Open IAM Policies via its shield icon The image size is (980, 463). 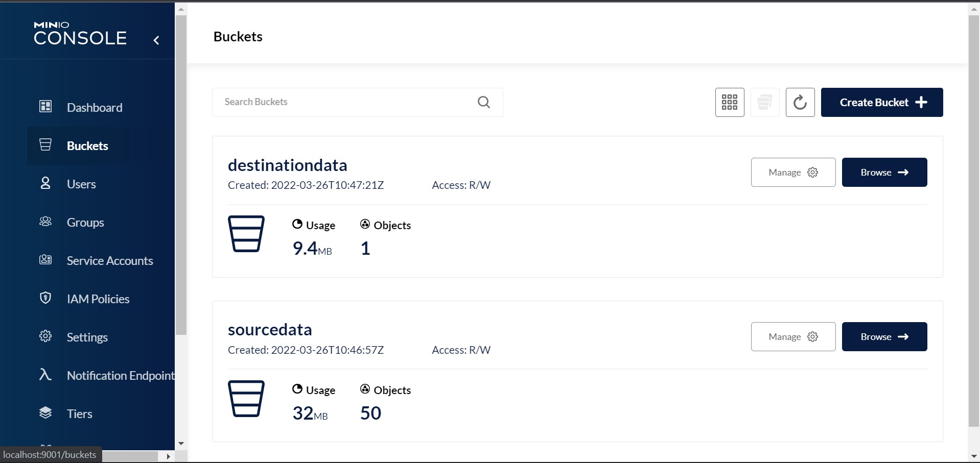click(45, 299)
